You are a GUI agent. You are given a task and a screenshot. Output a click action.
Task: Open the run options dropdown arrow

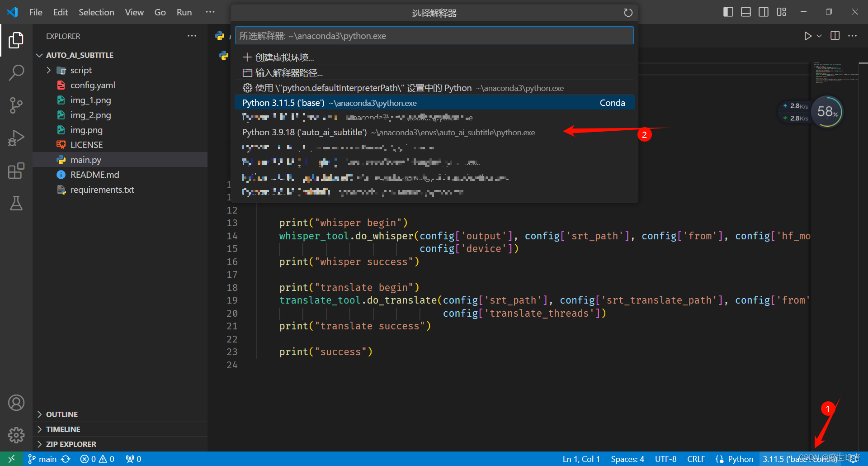coord(819,36)
